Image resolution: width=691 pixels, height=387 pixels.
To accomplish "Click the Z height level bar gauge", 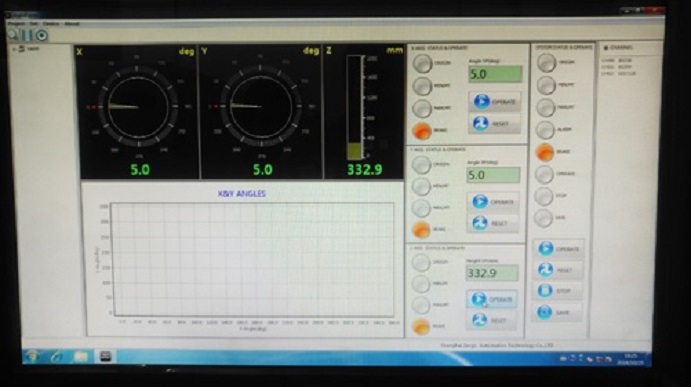I will coord(354,107).
